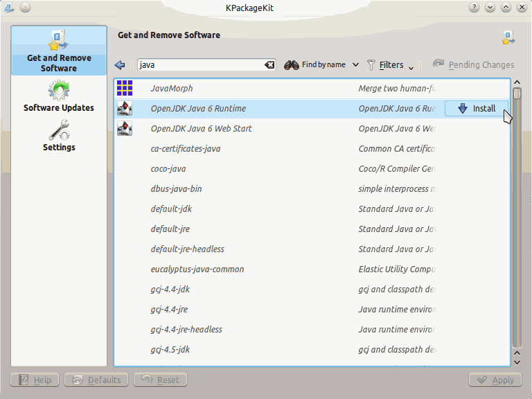Select OpenJDK Java 6 Web Start

point(312,129)
